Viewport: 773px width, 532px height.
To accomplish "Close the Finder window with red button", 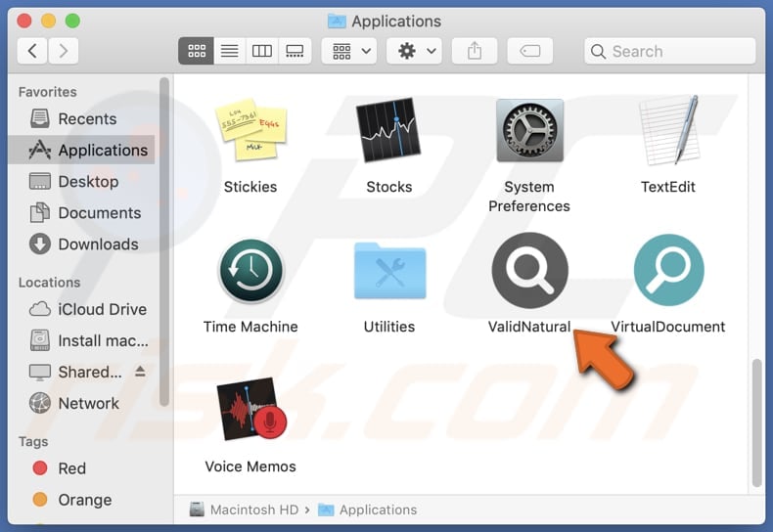I will point(24,22).
